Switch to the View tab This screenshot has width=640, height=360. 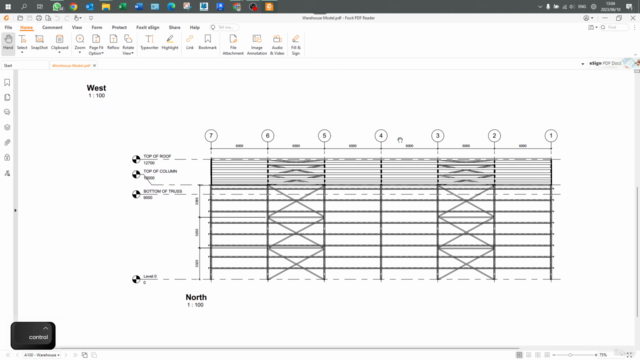click(x=77, y=27)
